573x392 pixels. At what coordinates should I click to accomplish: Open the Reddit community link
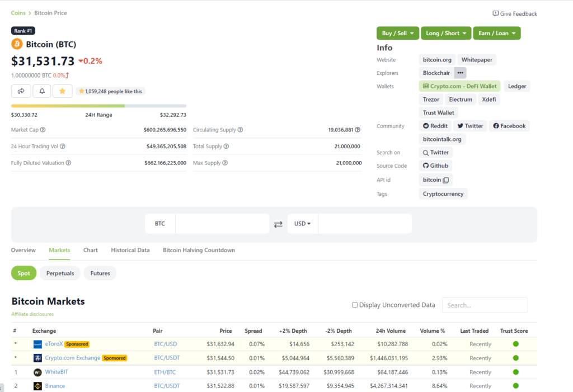click(435, 125)
